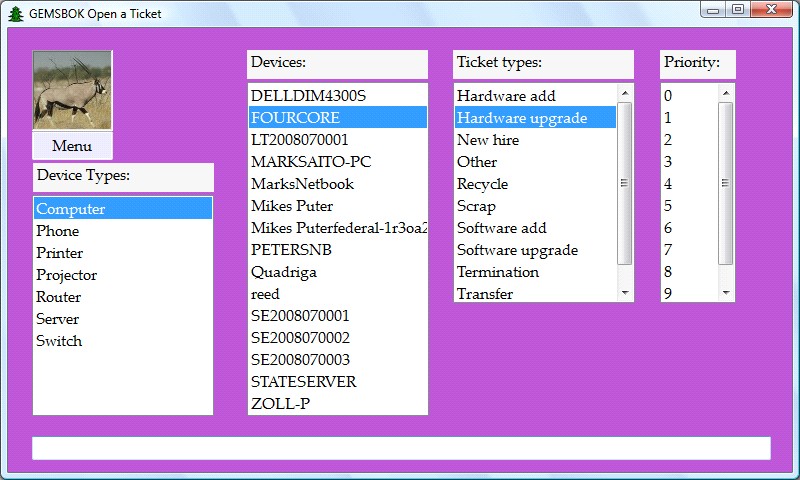The height and width of the screenshot is (480, 800).
Task: Select the STATESERVER device
Action: click(303, 382)
